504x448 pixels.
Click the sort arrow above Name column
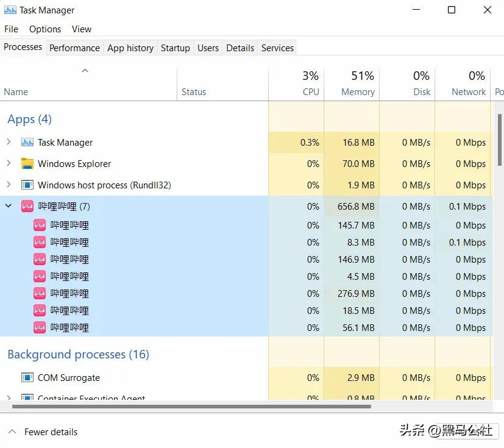tap(85, 71)
